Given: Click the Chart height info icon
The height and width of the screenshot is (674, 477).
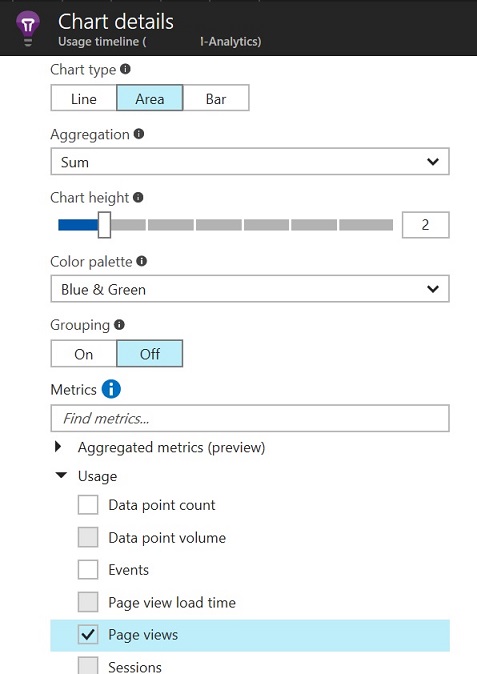Looking at the screenshot, I should pos(138,197).
